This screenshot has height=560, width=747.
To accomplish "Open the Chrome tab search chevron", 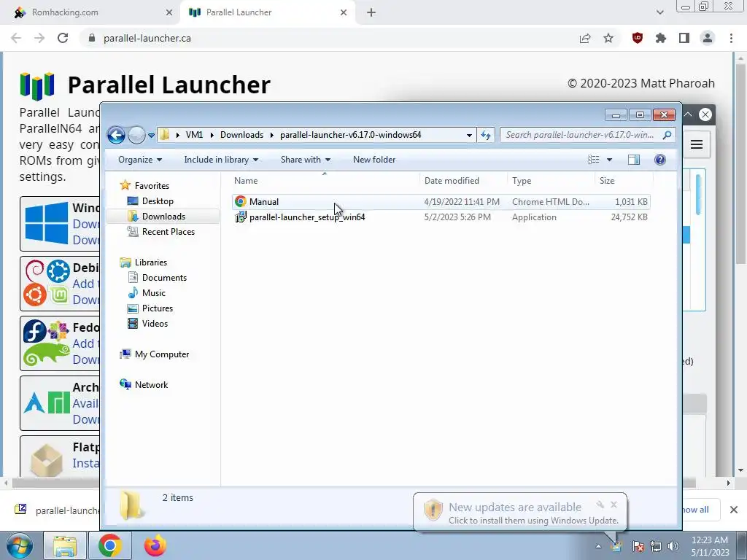I will (659, 12).
